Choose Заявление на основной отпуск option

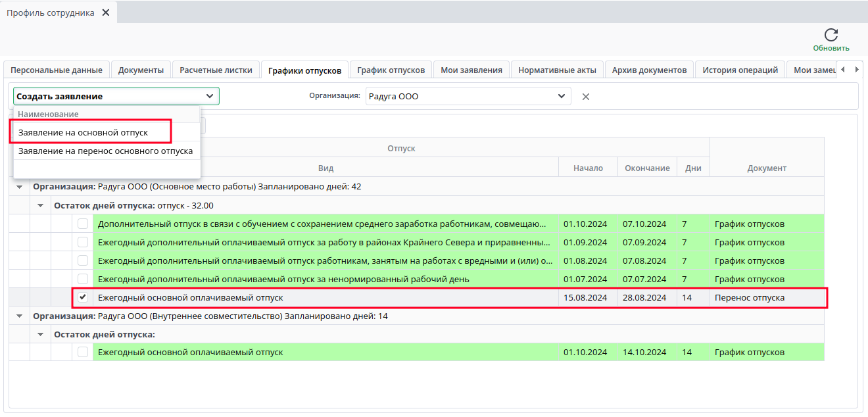click(x=83, y=132)
